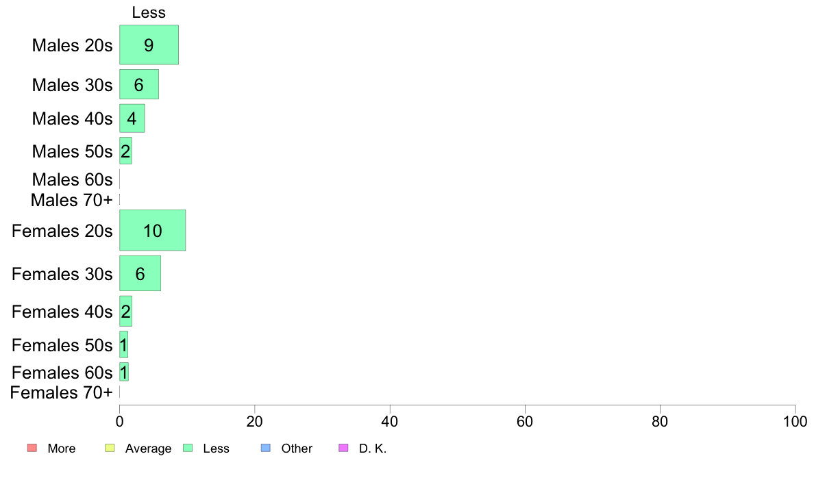Select the Males 20s bar showing 9
Viewport: 814px width, 504px height.
click(x=149, y=45)
